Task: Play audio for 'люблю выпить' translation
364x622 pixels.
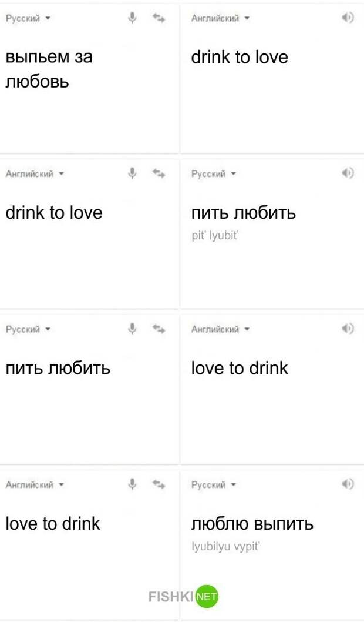Action: coord(348,484)
